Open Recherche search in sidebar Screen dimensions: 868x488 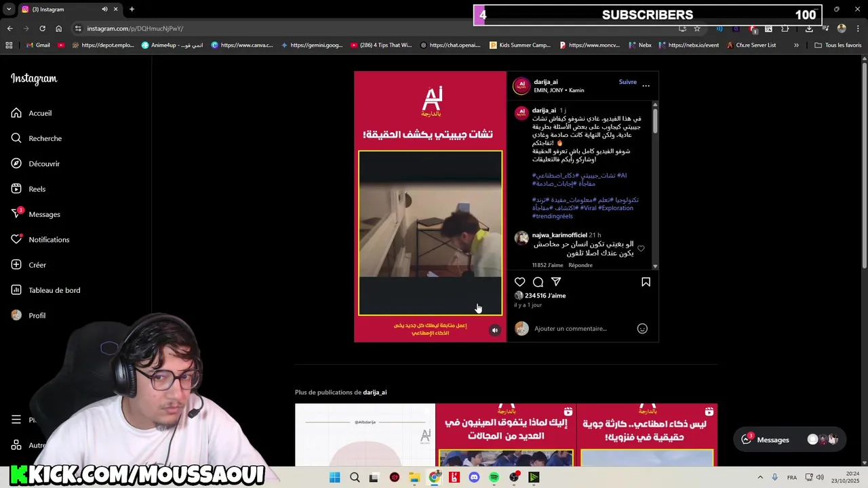click(37, 138)
